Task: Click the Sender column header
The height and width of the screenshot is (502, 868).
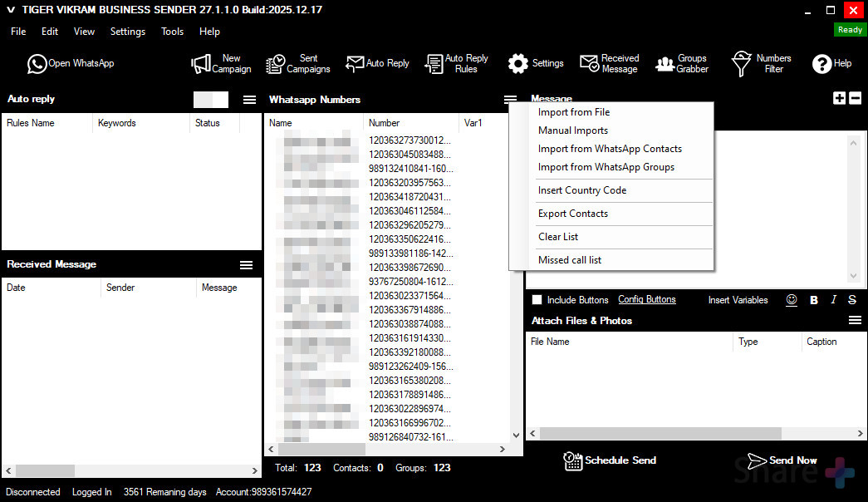Action: [x=149, y=288]
